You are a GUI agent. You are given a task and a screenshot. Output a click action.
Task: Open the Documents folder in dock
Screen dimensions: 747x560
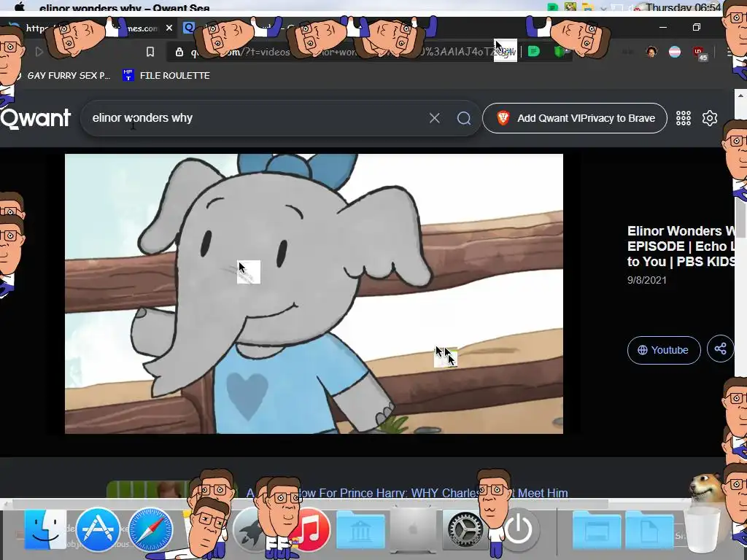(x=650, y=530)
